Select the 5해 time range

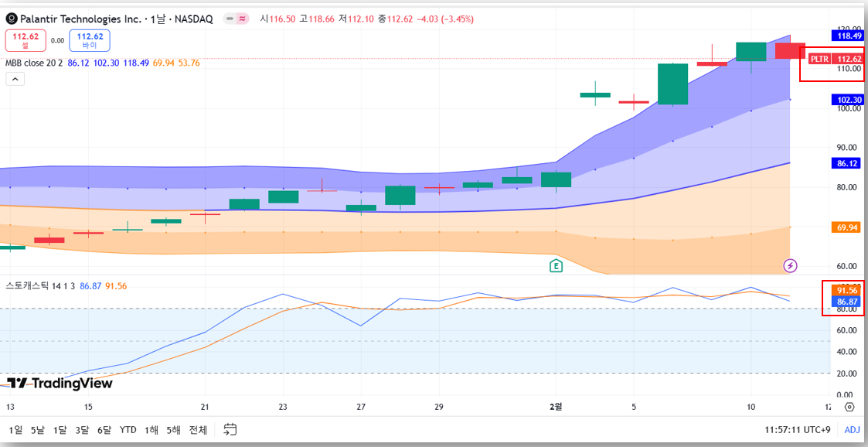174,430
